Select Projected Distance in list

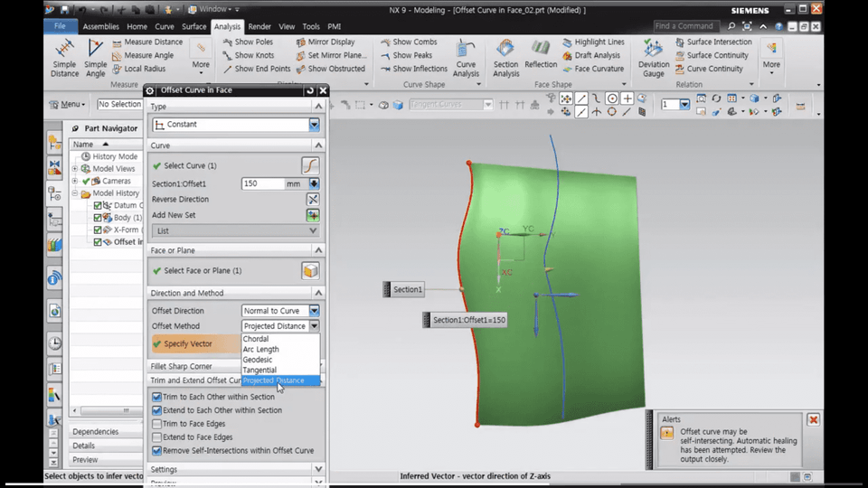[x=280, y=380]
